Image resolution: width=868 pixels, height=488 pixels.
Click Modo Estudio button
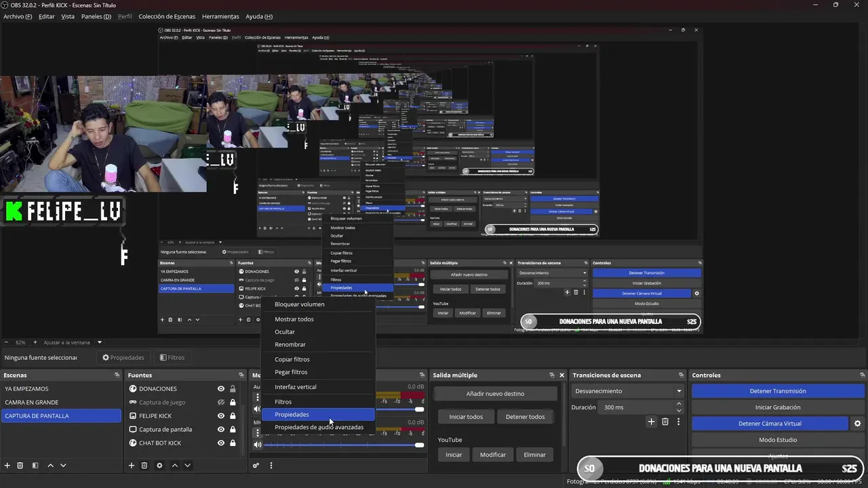(x=778, y=440)
